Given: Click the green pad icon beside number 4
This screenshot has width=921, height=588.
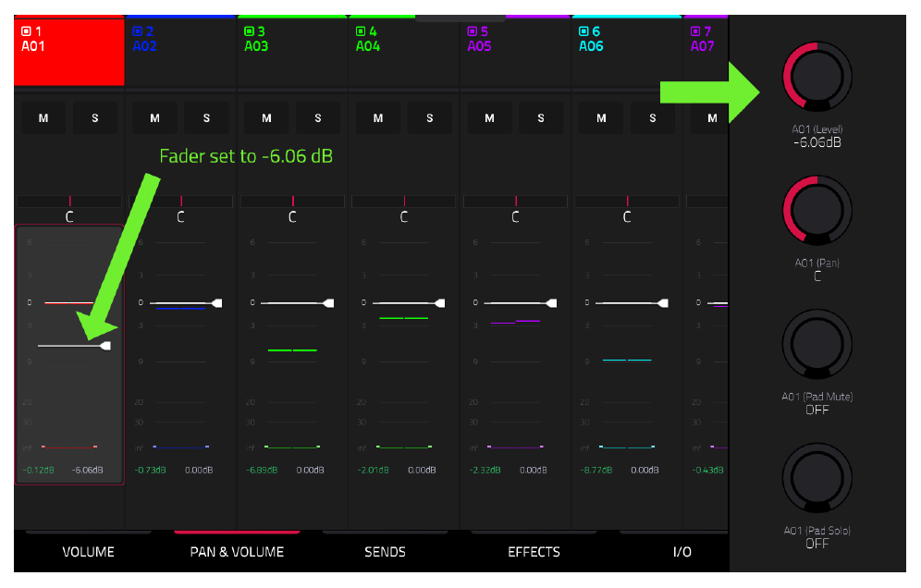Looking at the screenshot, I should [x=361, y=31].
